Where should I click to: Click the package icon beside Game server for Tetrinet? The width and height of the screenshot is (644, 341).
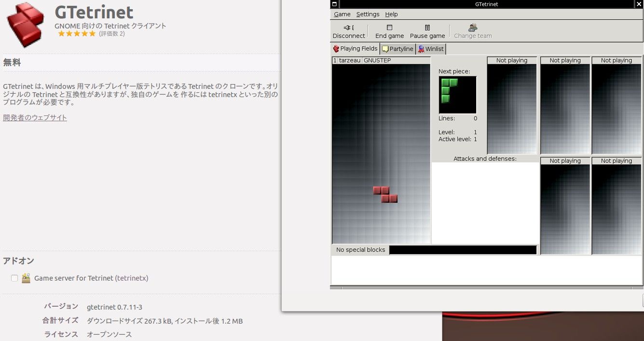pyautogui.click(x=26, y=278)
